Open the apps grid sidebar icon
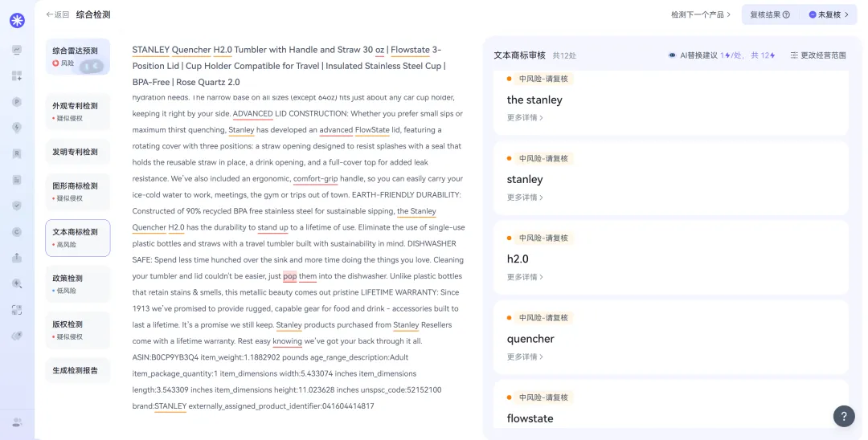868x440 pixels. [17, 75]
